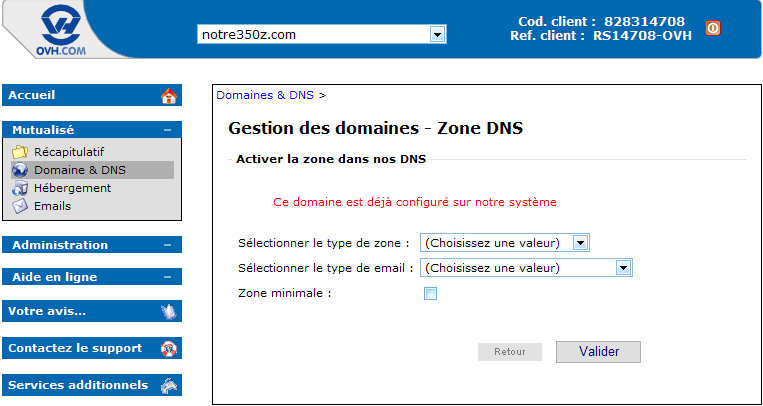Image resolution: width=763 pixels, height=406 pixels.
Task: Click the Emails envelope icon
Action: point(20,206)
